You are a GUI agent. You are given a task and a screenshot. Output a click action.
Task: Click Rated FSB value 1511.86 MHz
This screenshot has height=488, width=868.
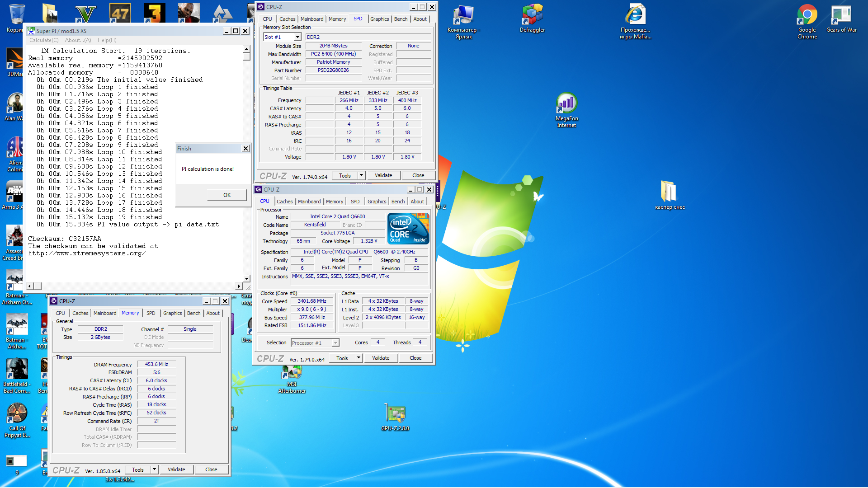tap(312, 325)
